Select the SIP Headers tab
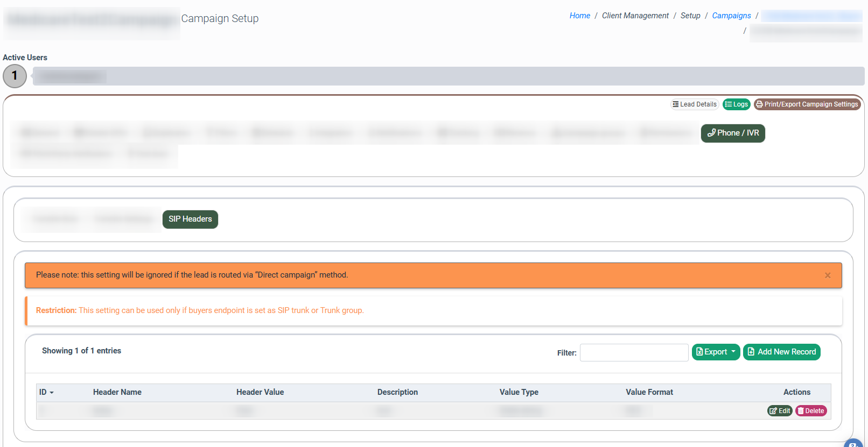868x447 pixels. (190, 219)
